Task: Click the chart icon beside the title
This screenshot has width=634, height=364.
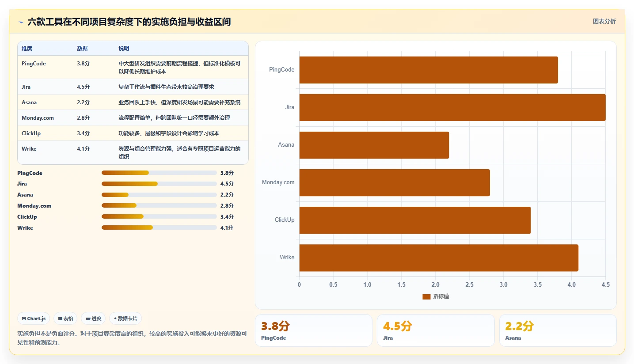Action: (x=21, y=22)
